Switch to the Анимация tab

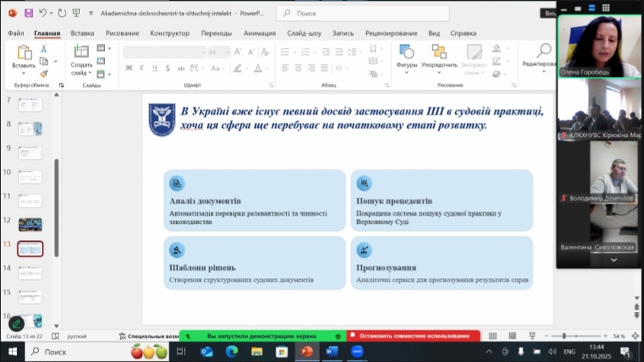tap(260, 33)
